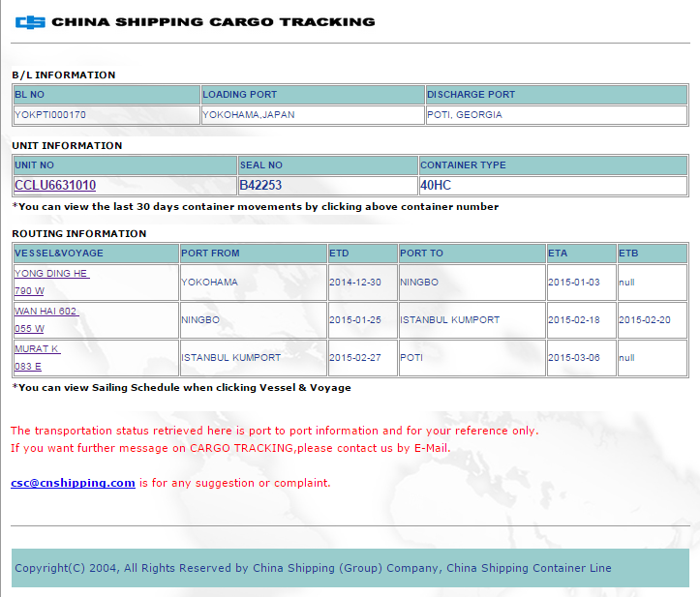This screenshot has width=700, height=597.
Task: Click the VESSEL&VOYAGE column header
Action: pos(96,253)
